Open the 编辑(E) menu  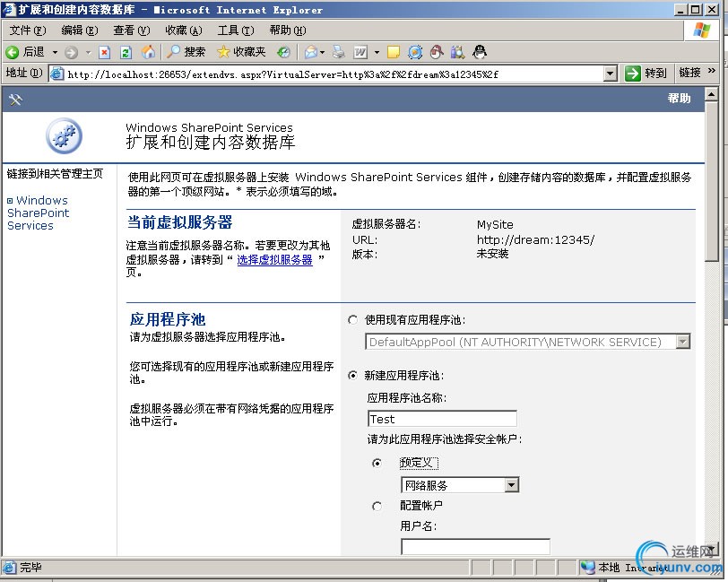coord(80,30)
